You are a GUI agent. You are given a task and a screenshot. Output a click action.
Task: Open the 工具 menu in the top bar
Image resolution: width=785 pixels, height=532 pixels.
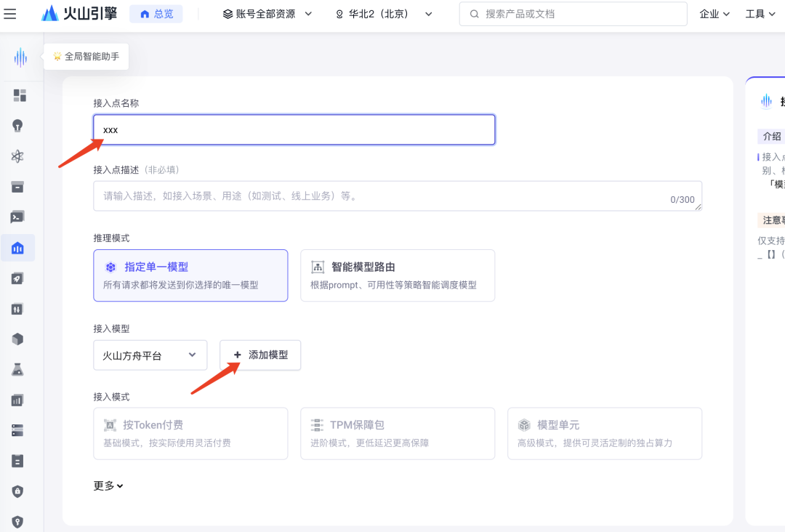click(x=760, y=13)
